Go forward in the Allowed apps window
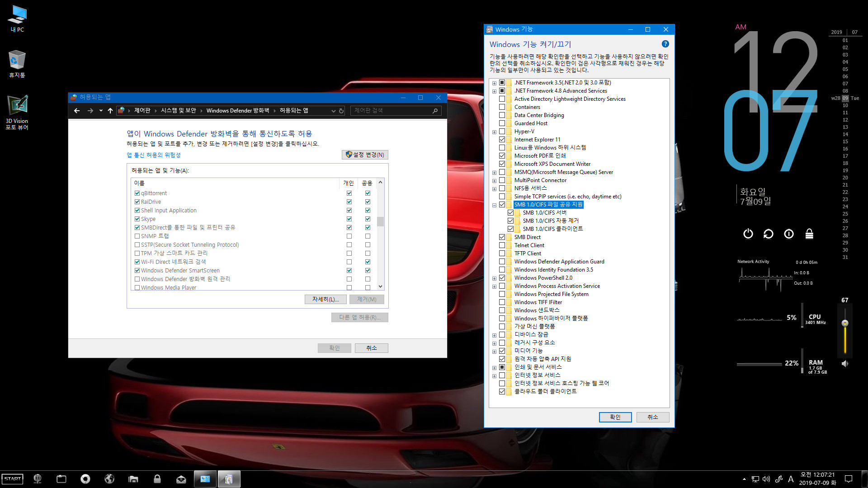 point(90,111)
